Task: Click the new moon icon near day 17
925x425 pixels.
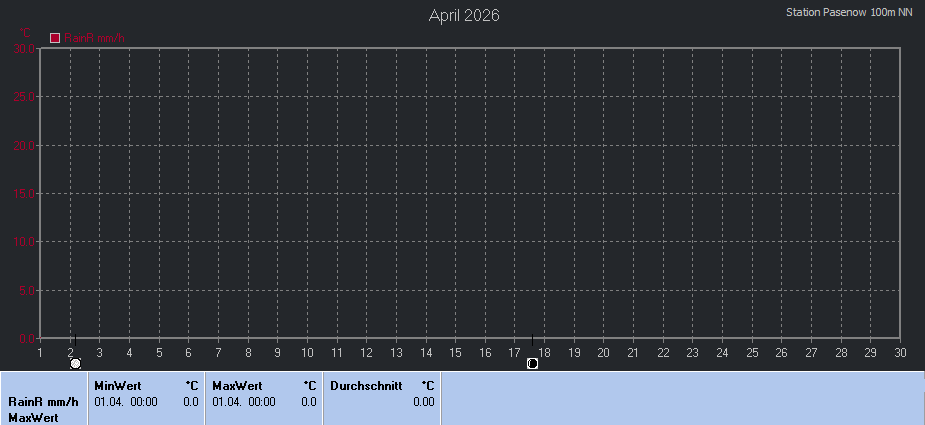Action: (x=532, y=364)
